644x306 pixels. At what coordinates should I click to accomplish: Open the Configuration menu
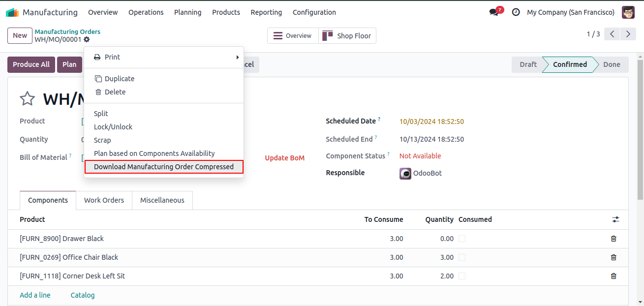point(314,12)
